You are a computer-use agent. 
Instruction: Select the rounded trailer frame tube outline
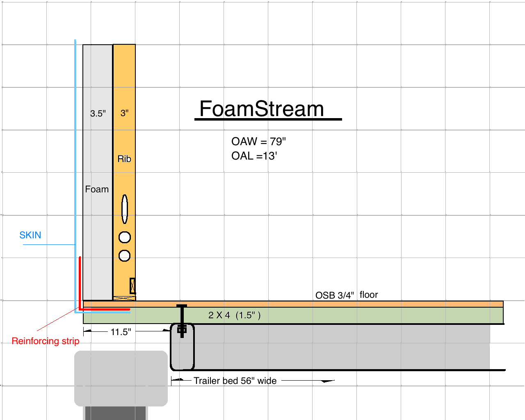(x=182, y=347)
